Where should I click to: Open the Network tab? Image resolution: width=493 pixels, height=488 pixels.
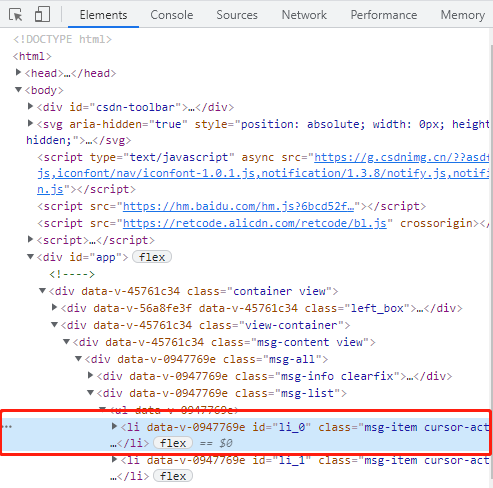(304, 15)
